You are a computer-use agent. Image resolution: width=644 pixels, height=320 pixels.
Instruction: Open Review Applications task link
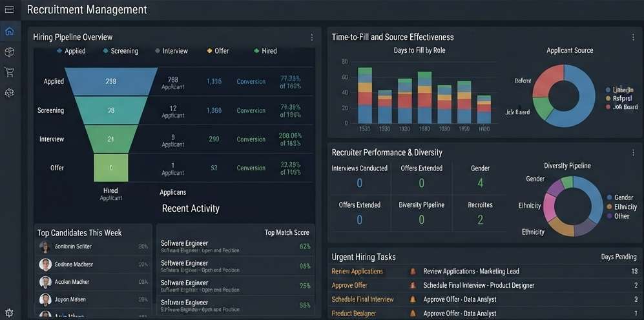point(357,271)
